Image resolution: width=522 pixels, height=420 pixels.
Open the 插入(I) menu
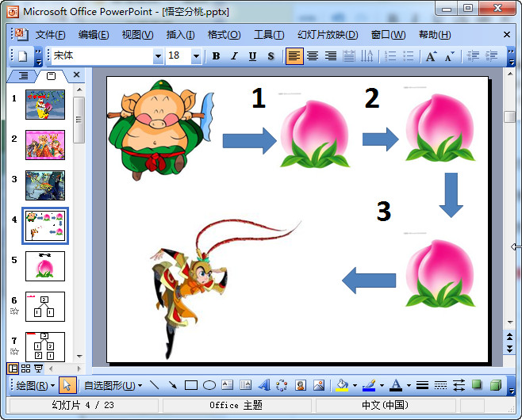(180, 35)
